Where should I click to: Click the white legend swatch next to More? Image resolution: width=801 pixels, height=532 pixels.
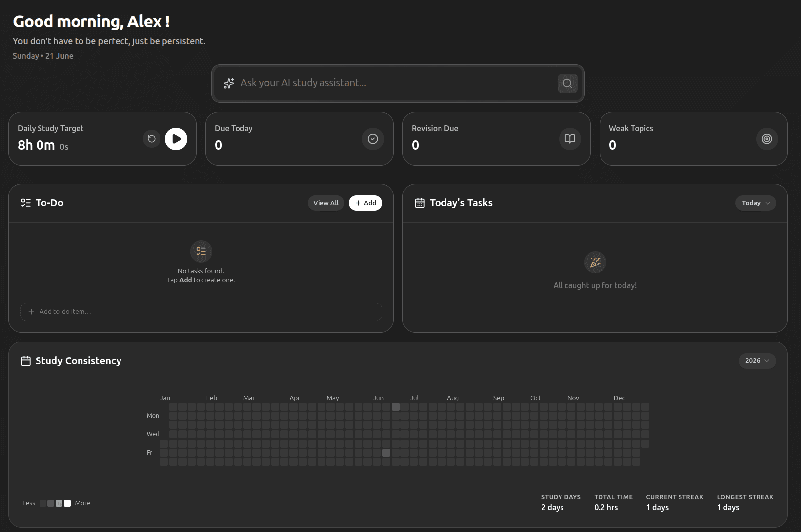pos(67,503)
